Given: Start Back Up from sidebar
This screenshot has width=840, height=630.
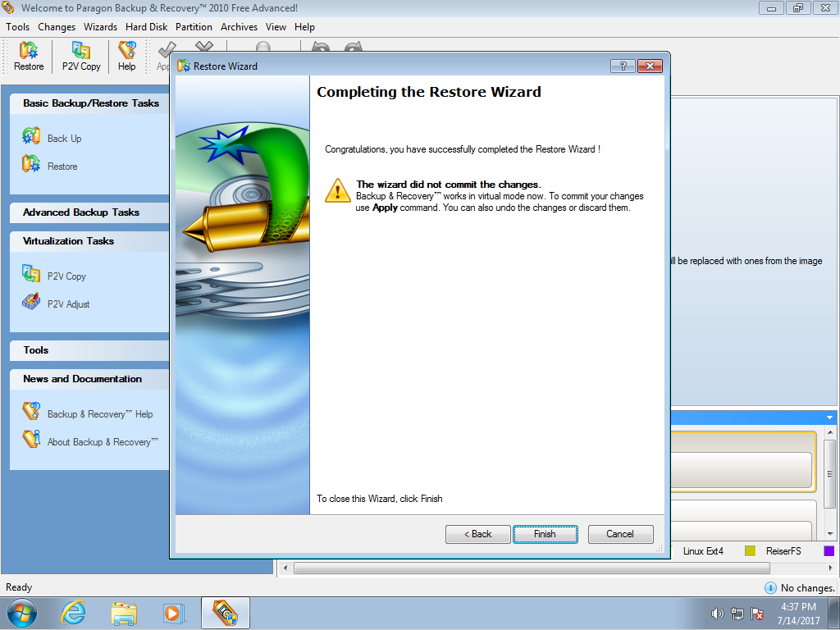Looking at the screenshot, I should tap(63, 139).
